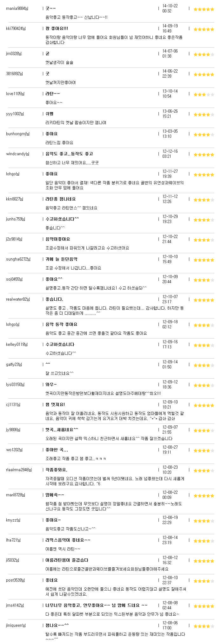Select review title 여름라틴몸이 즐겁습다

[x=67, y=560]
